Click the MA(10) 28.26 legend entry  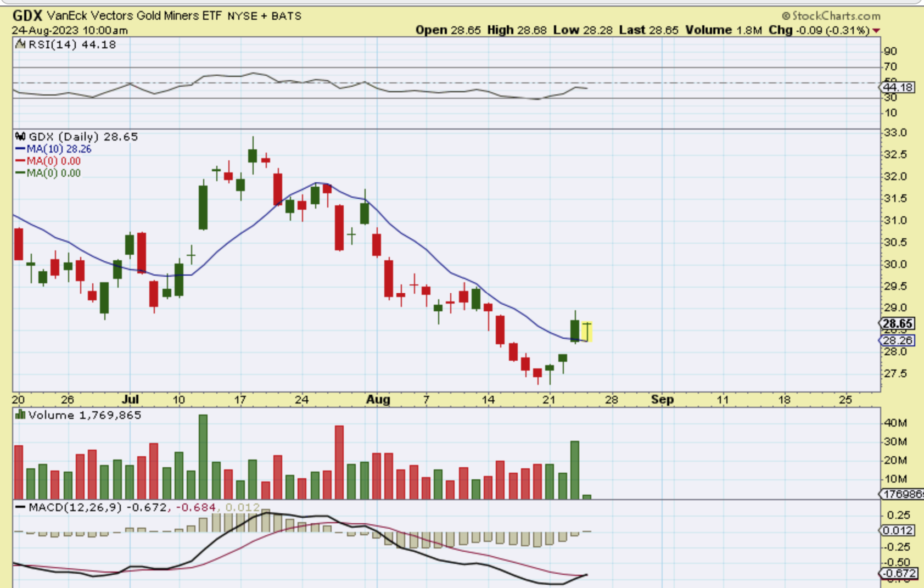point(59,149)
